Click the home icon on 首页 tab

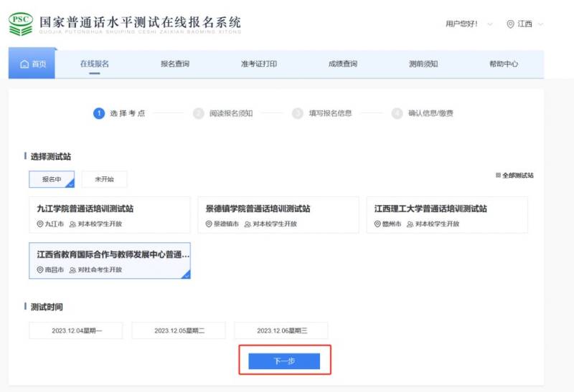[x=24, y=64]
